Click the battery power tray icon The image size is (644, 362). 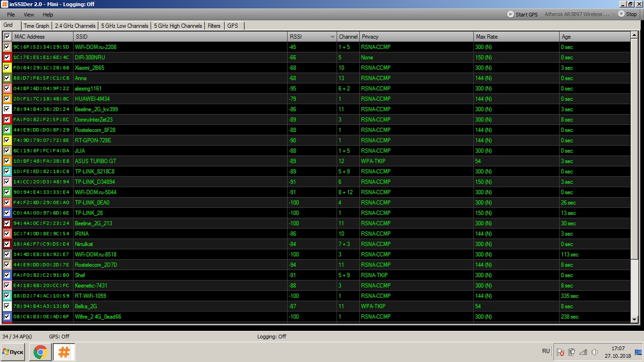tap(572, 352)
